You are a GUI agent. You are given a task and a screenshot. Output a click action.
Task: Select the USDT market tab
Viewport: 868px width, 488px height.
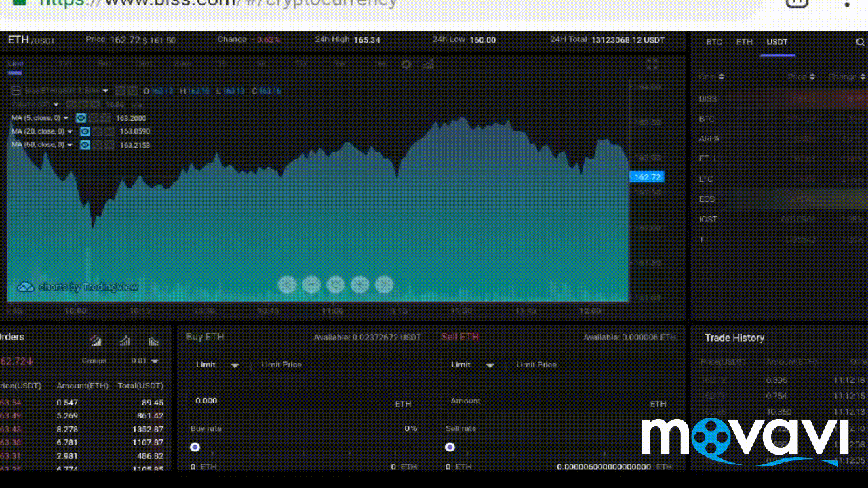tap(777, 42)
